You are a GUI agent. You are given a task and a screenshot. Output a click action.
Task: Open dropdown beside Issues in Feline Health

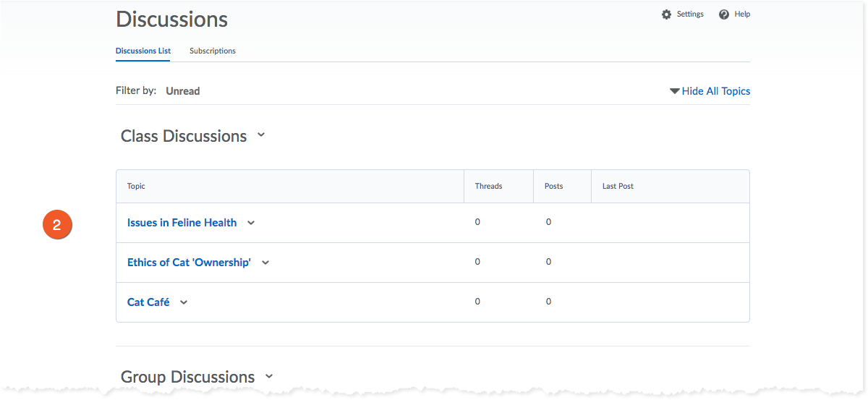[251, 223]
